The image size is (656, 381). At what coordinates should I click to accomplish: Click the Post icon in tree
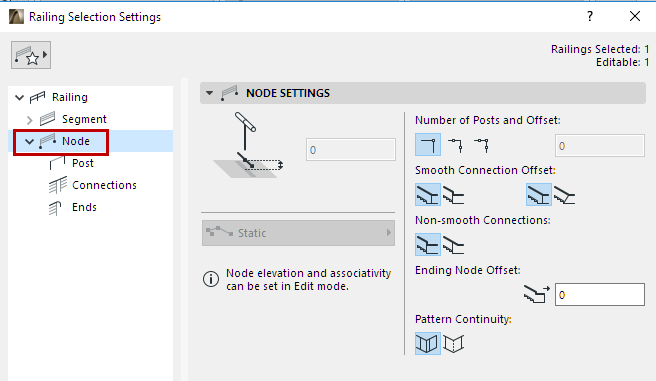click(57, 163)
